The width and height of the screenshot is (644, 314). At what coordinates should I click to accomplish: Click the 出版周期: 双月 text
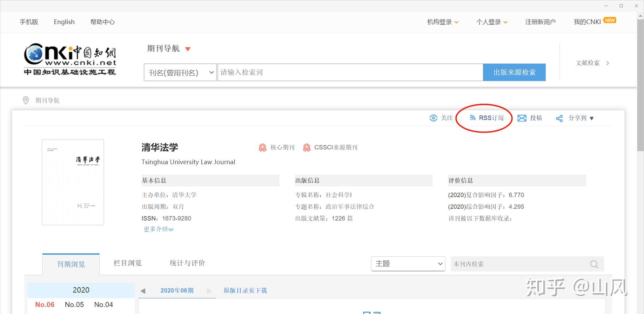[x=163, y=207]
